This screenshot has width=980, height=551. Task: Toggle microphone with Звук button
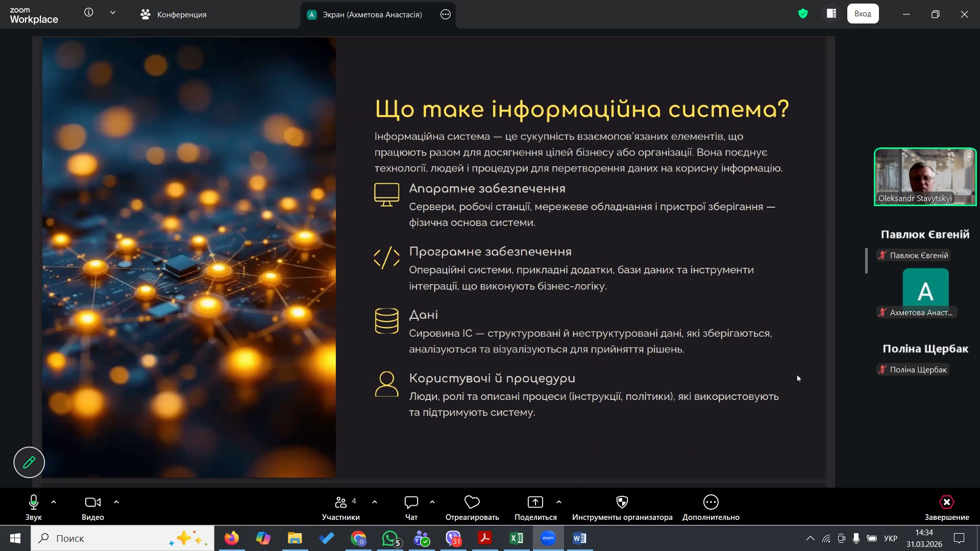[34, 503]
